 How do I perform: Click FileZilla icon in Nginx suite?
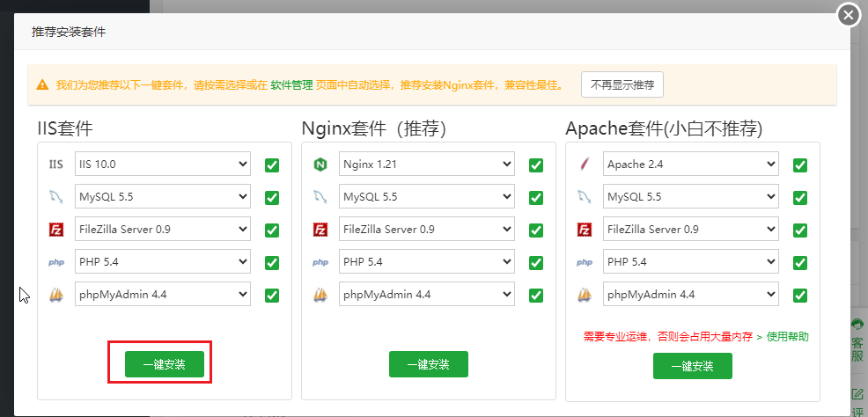coord(320,230)
